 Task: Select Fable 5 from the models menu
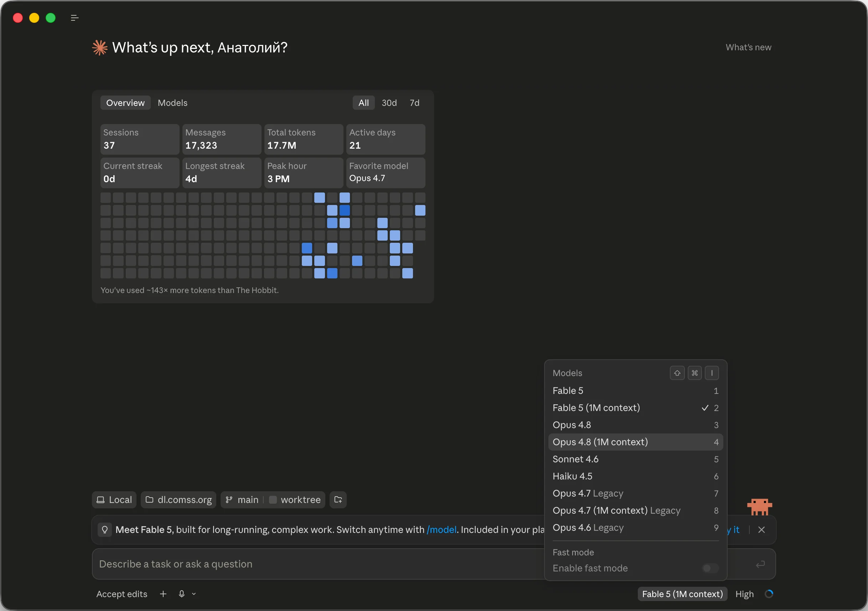click(x=636, y=391)
